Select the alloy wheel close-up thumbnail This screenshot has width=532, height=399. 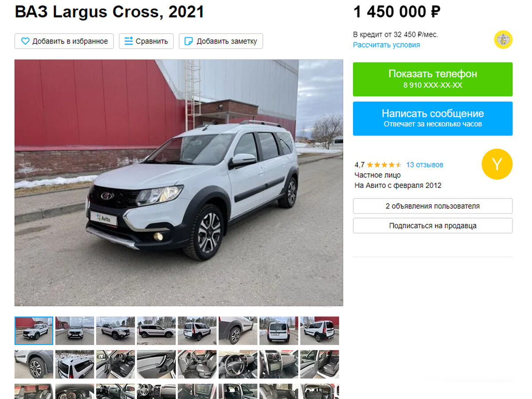pyautogui.click(x=34, y=364)
